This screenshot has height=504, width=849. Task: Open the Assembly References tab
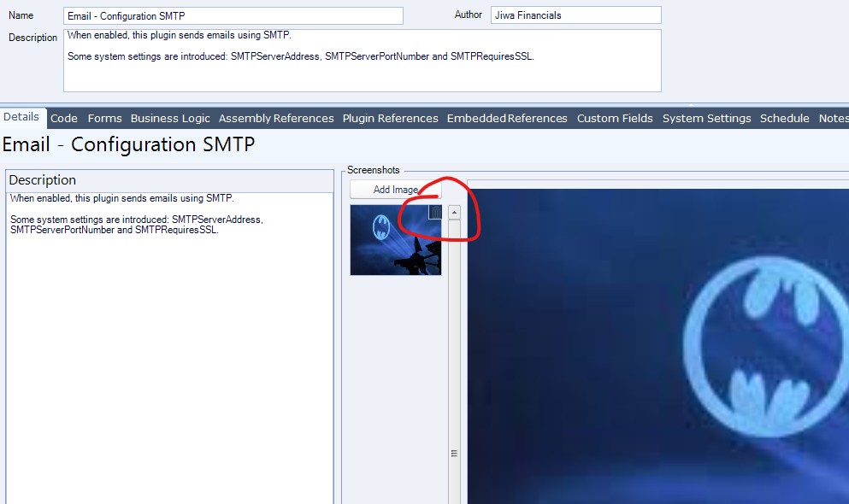pyautogui.click(x=276, y=118)
